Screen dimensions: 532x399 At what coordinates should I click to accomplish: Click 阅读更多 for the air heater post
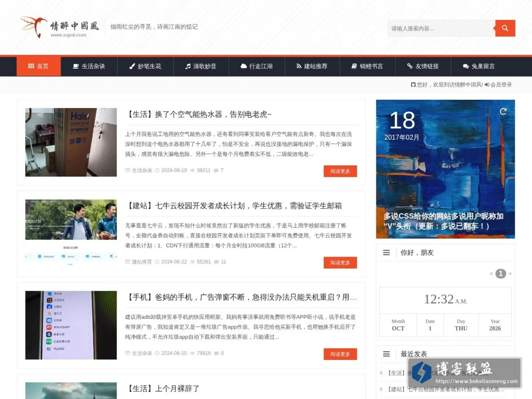[340, 171]
